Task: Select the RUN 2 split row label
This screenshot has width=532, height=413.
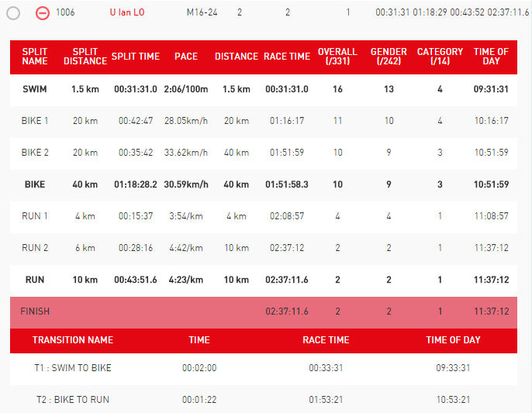Action: coord(35,248)
